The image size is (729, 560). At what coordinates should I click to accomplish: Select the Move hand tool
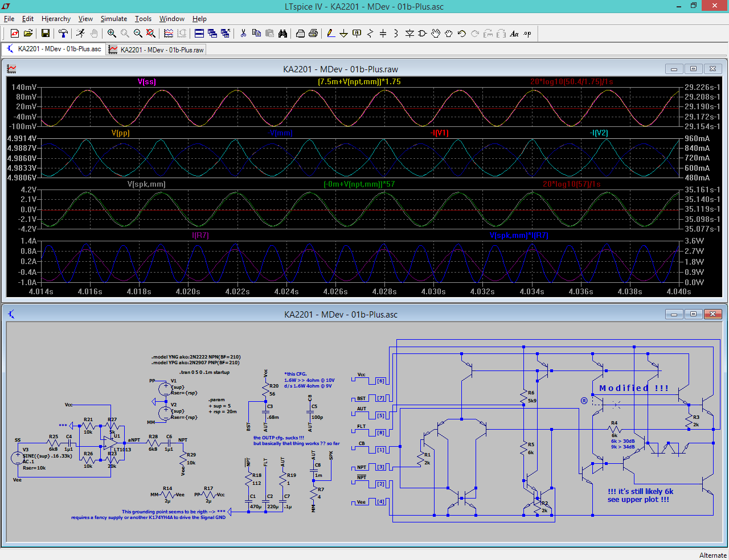tap(436, 34)
